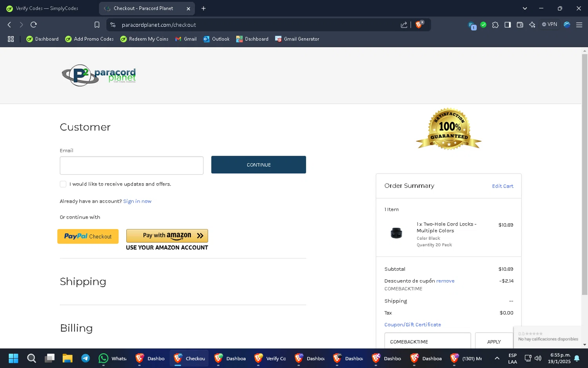Open Add Promo Codes bookmark
Viewport: 588px width, 368px height.
[x=89, y=39]
